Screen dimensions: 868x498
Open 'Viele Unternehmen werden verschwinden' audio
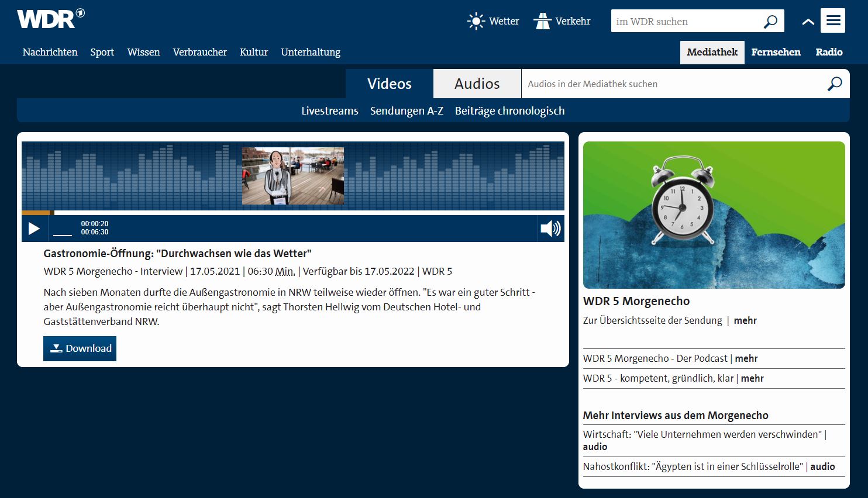pyautogui.click(x=705, y=440)
